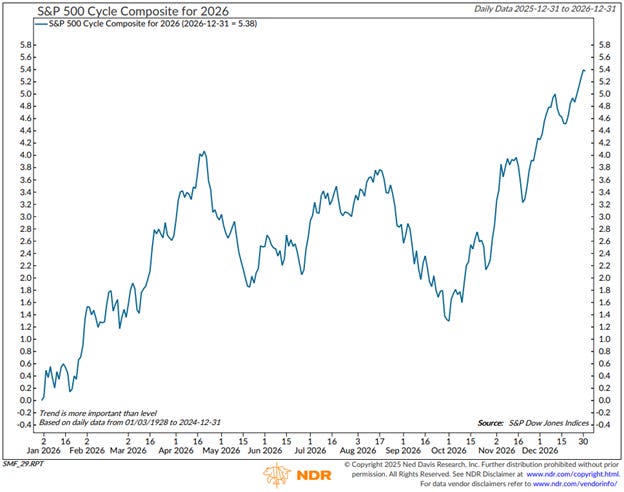Image resolution: width=624 pixels, height=492 pixels.
Task: Click the 'Based on daily data from 01/03/1928' note
Action: [x=130, y=422]
